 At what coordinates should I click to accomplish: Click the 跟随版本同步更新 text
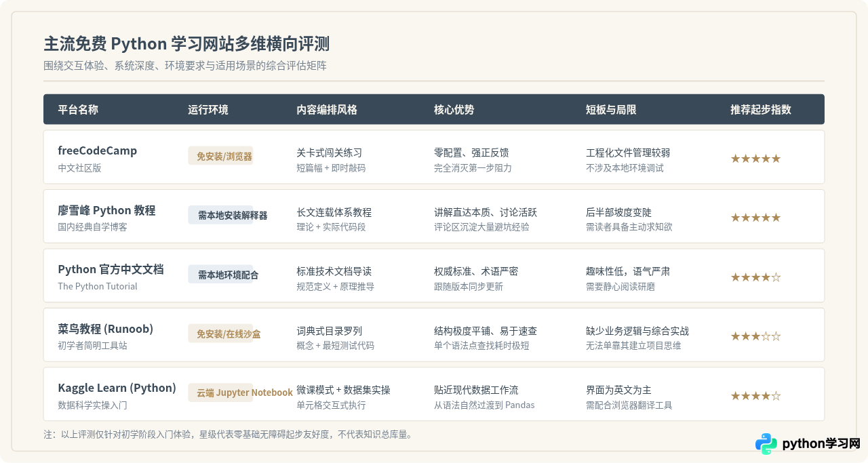(x=469, y=286)
